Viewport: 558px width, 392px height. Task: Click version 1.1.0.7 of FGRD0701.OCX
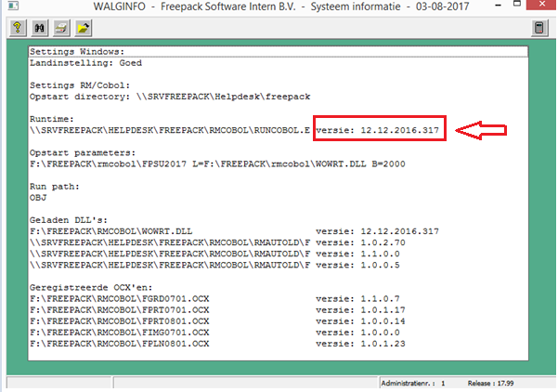[380, 299]
